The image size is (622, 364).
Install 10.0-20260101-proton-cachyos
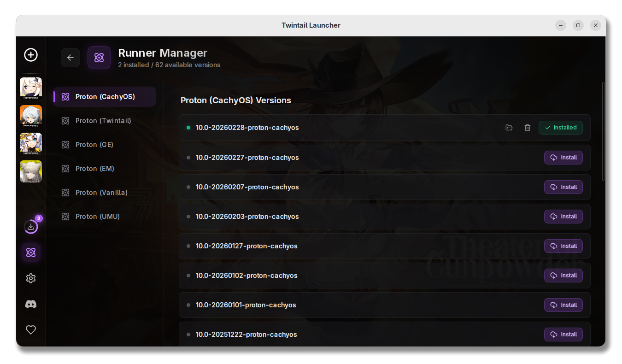pos(563,305)
